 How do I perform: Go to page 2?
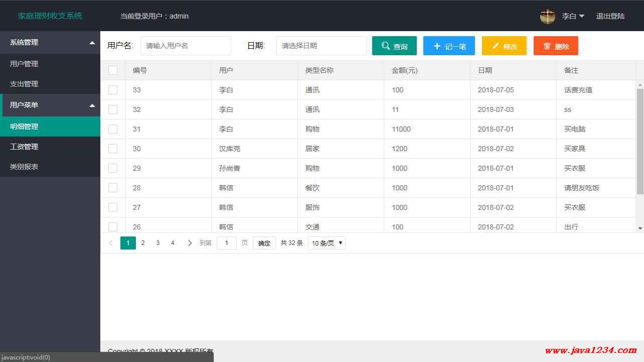(143, 243)
